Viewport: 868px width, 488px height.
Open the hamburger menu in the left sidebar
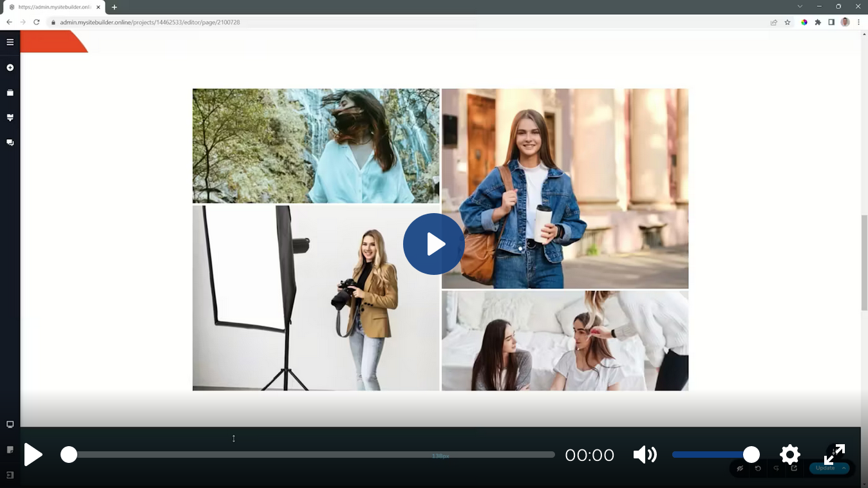click(10, 42)
